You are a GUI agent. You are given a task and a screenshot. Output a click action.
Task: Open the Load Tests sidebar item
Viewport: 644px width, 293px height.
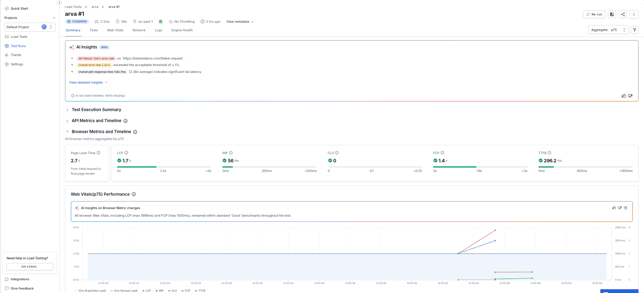(x=16, y=37)
